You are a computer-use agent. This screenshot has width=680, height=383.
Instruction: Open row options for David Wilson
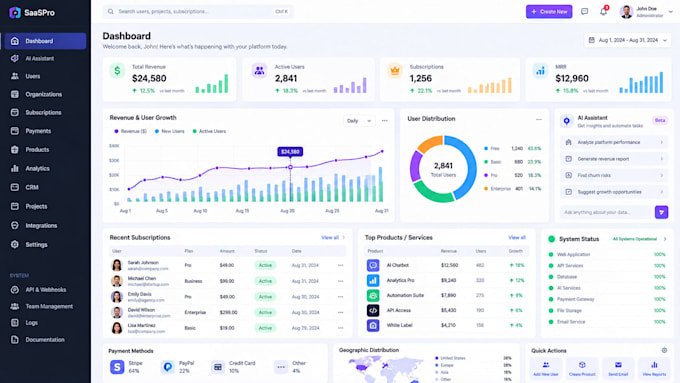(340, 312)
